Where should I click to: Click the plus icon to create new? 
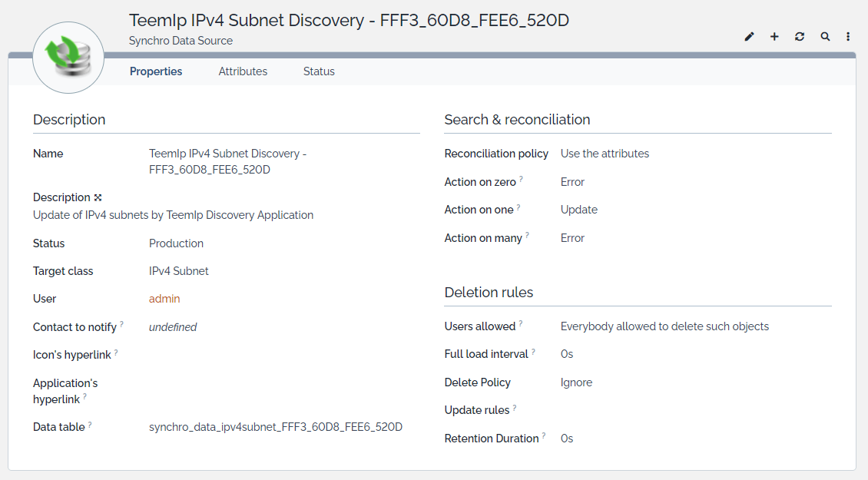tap(774, 37)
